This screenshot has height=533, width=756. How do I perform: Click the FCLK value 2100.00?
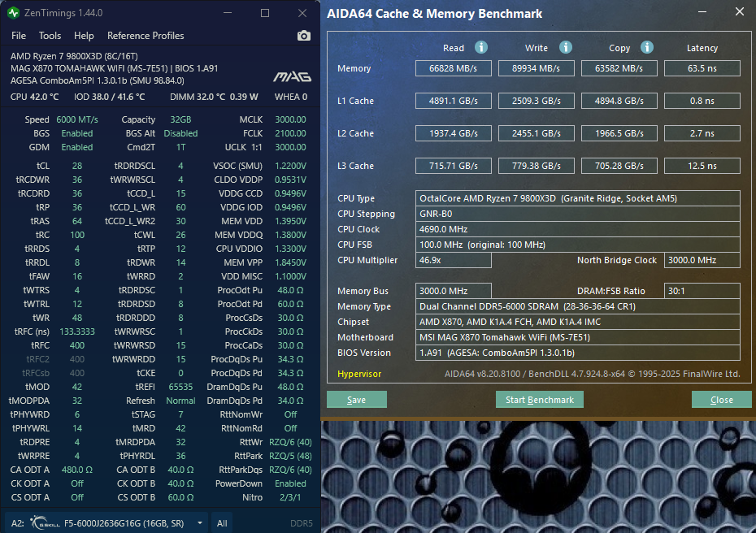coord(290,133)
